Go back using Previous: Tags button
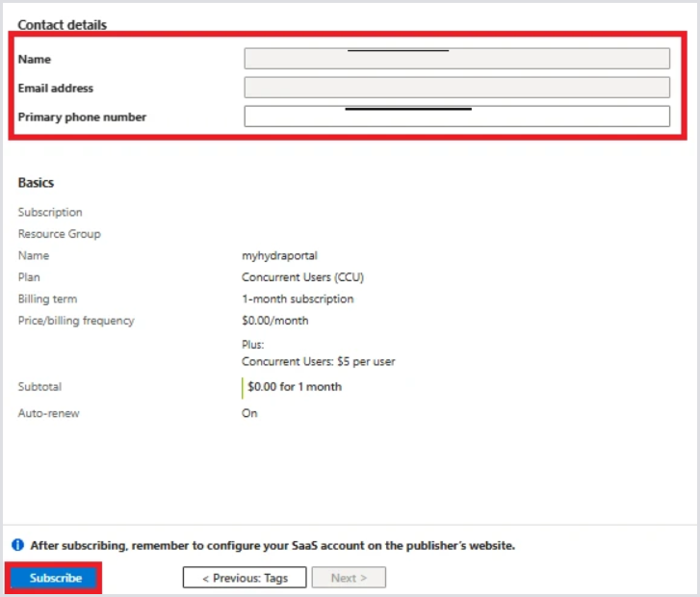The height and width of the screenshot is (597, 700). (245, 578)
